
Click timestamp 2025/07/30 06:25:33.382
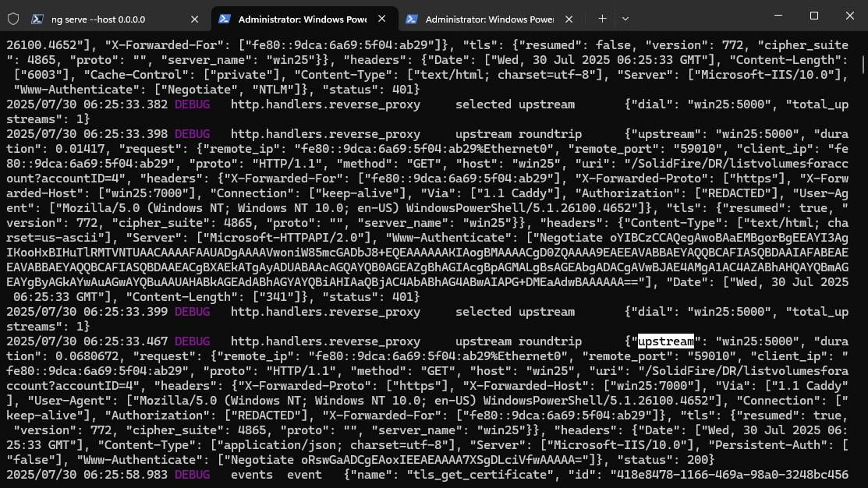coord(87,104)
